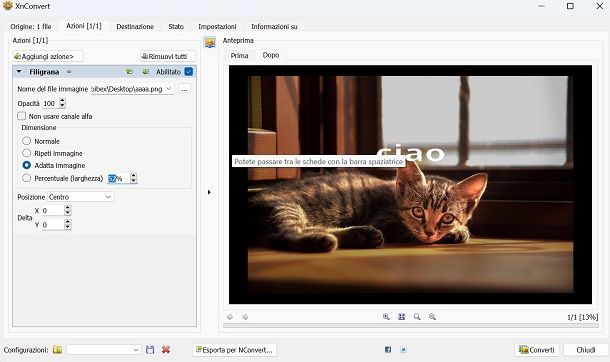The height and width of the screenshot is (362, 610).
Task: Decrease the Opacità value
Action: coord(62,106)
